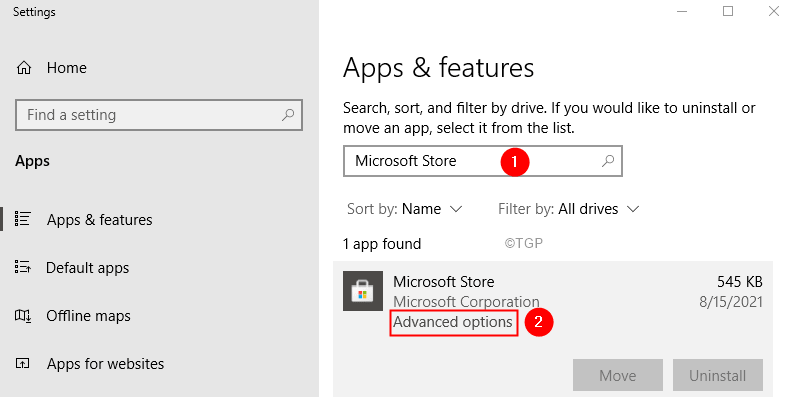Minimize the Settings window

(682, 11)
